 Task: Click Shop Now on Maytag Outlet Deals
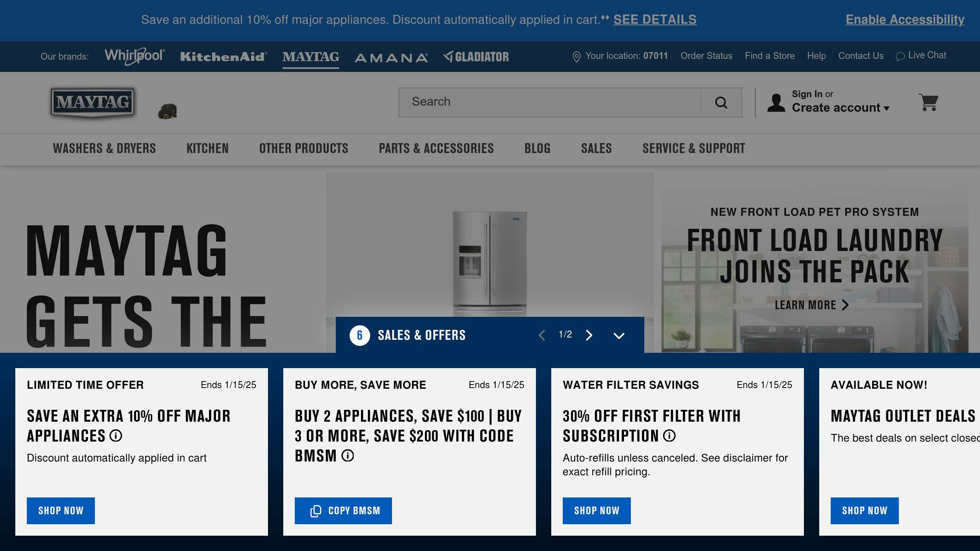(x=865, y=511)
